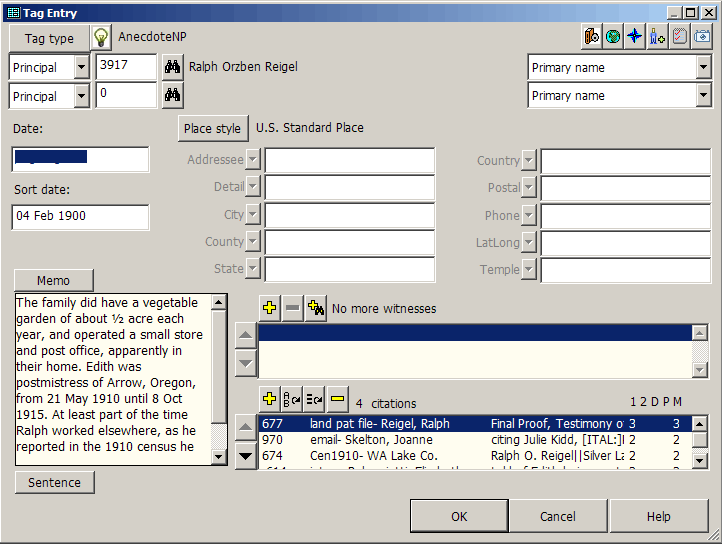Add a citation with yellow plus
The image size is (722, 544).
coord(269,399)
